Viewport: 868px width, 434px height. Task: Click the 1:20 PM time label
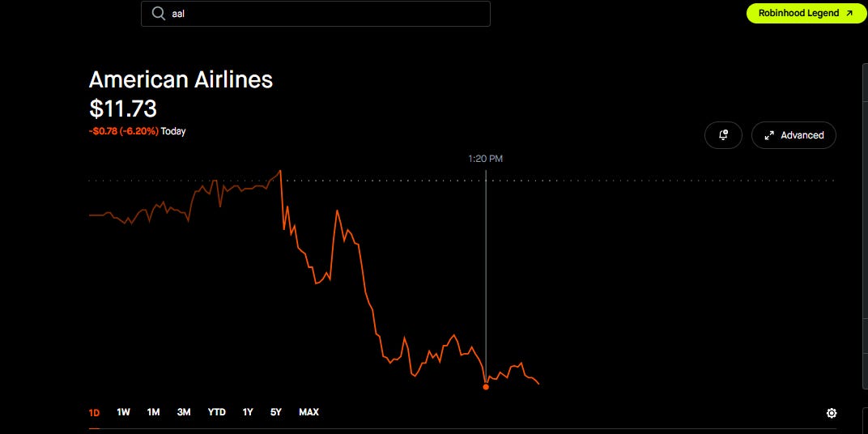click(x=486, y=159)
